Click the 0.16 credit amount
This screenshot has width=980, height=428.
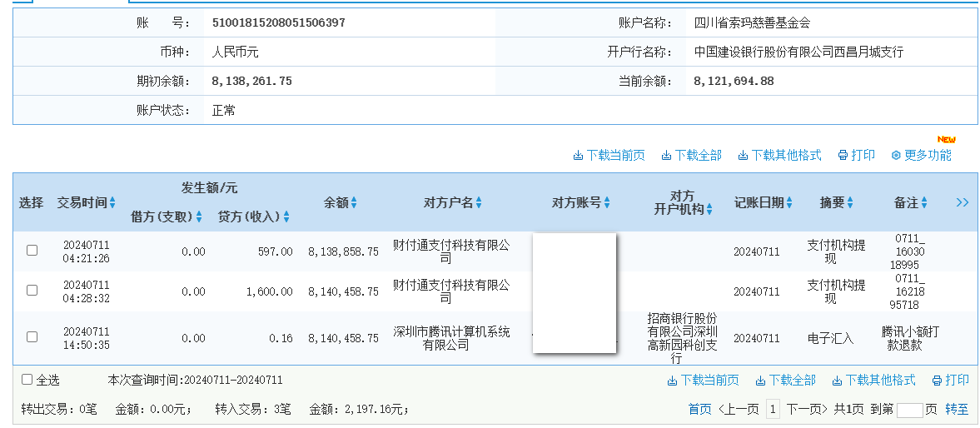click(x=281, y=338)
